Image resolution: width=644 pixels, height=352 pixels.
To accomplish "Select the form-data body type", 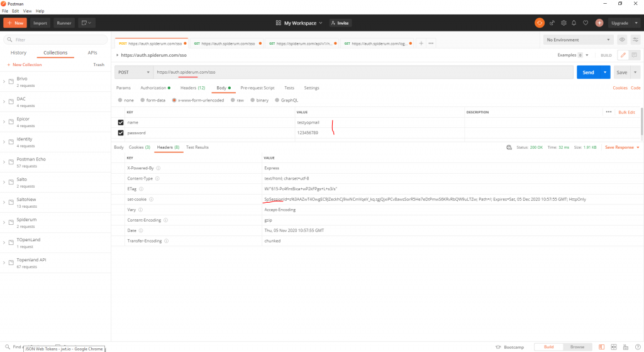I will 143,100.
